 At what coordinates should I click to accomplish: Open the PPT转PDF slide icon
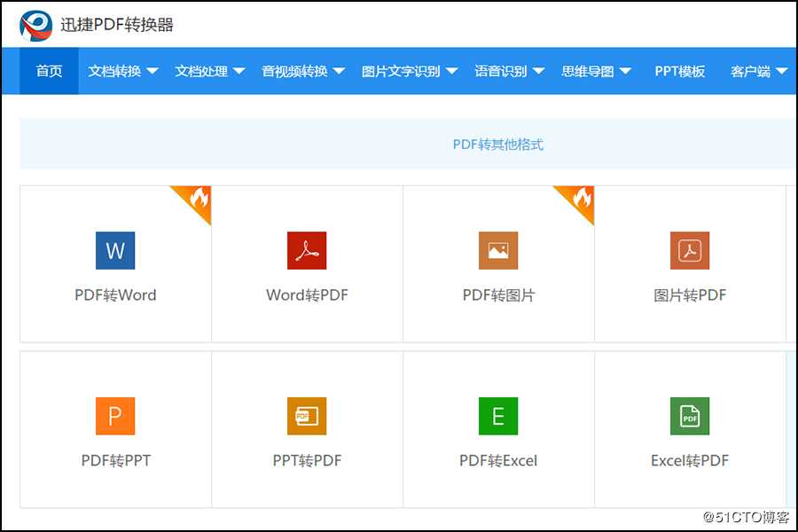(x=307, y=416)
